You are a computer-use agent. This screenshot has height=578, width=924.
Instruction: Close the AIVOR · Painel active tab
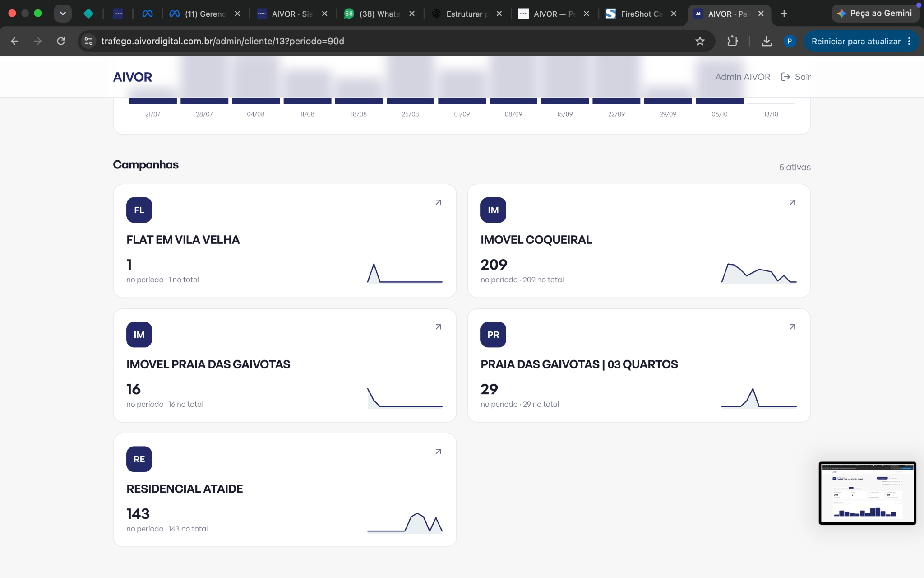pos(761,14)
